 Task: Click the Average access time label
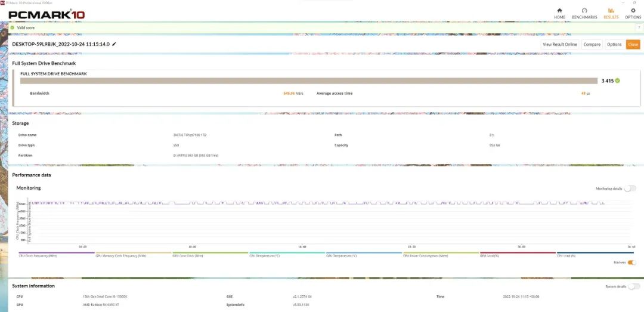pos(335,93)
